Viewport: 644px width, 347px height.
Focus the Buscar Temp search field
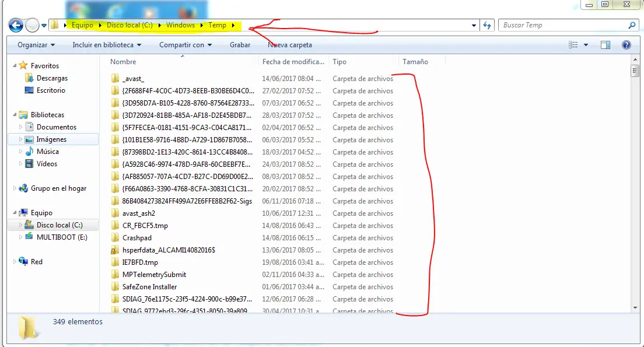pos(563,25)
